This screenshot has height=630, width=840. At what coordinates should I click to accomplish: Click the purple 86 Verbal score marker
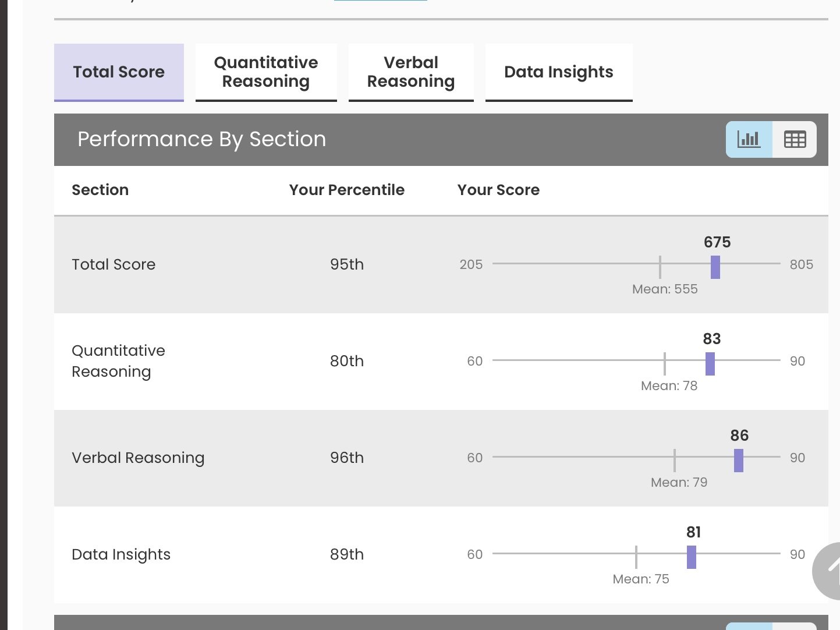[738, 461]
